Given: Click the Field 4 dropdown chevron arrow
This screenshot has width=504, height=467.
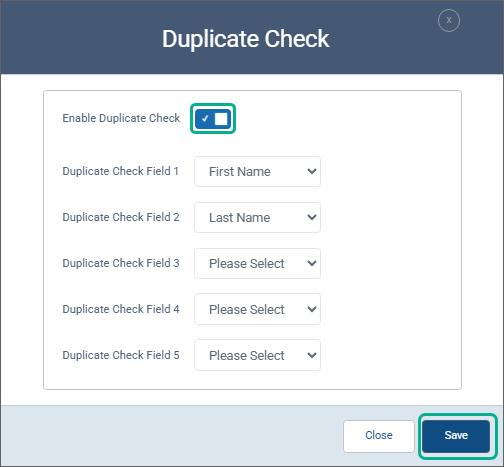Looking at the screenshot, I should pos(312,309).
